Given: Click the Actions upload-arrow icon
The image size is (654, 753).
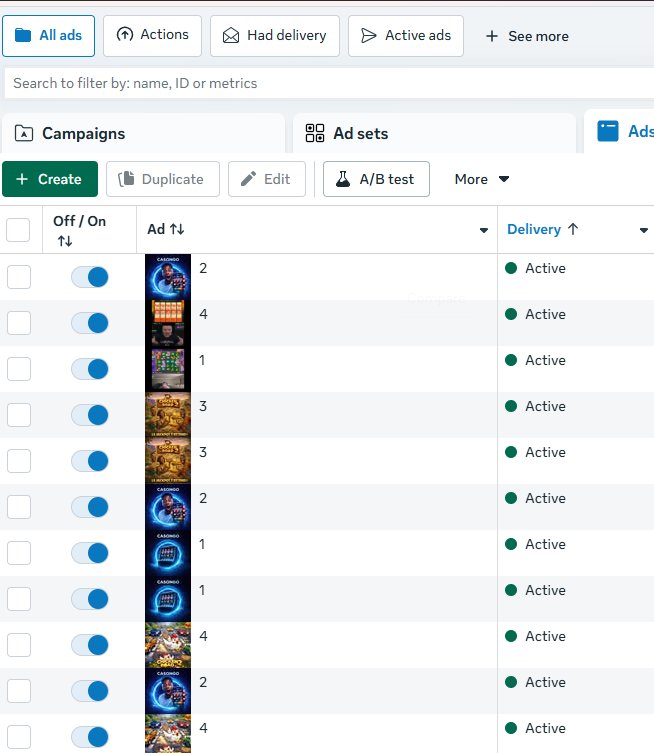Looking at the screenshot, I should point(125,35).
